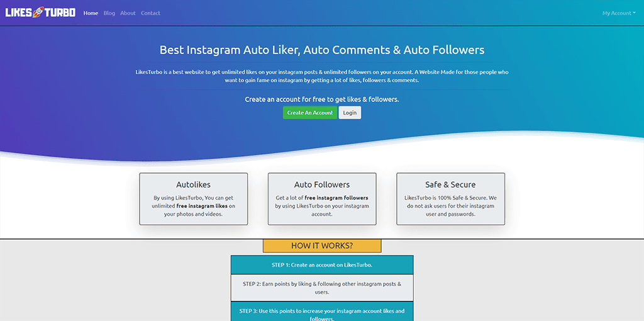The width and height of the screenshot is (644, 321).
Task: Go to the Blog page
Action: tap(109, 13)
